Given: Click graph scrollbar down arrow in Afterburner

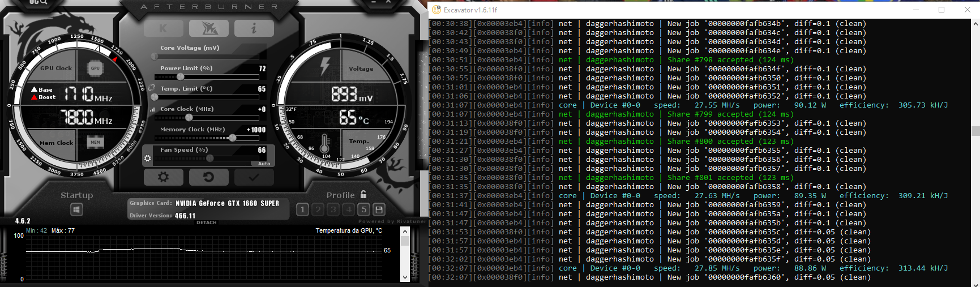Looking at the screenshot, I should click(x=405, y=277).
